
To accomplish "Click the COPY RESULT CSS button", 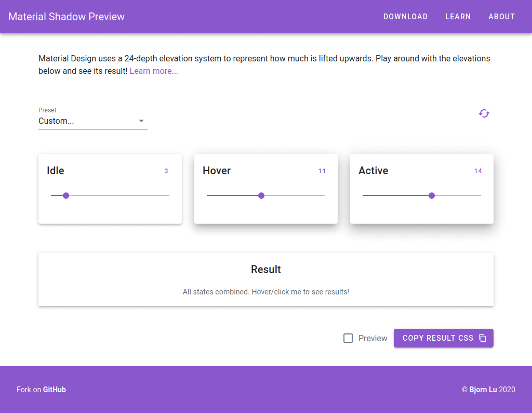I will point(443,338).
